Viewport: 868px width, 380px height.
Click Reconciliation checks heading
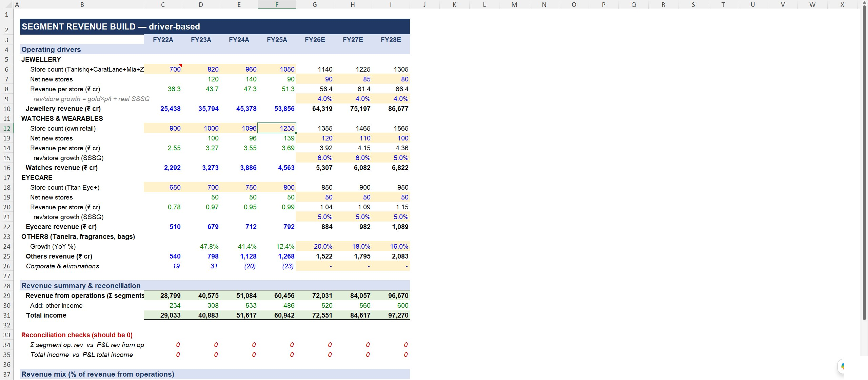[82, 335]
